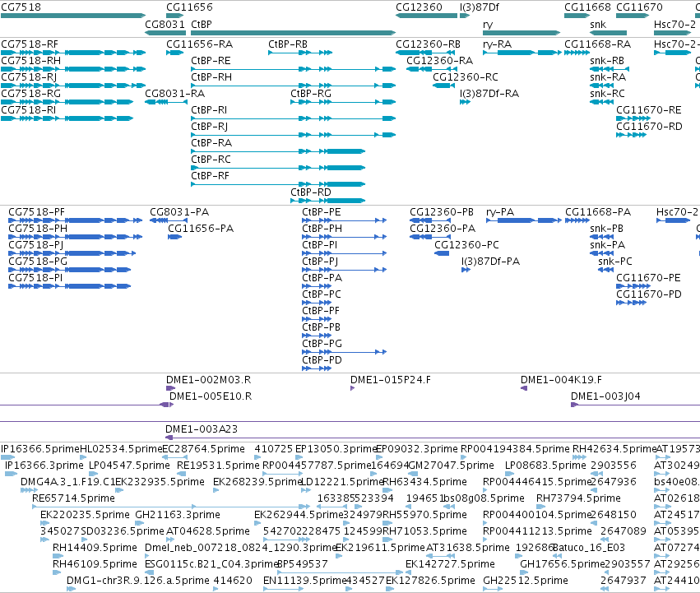Image resolution: width=700 pixels, height=593 pixels.
Task: Click the CG11668 gene label
Action: click(x=587, y=7)
